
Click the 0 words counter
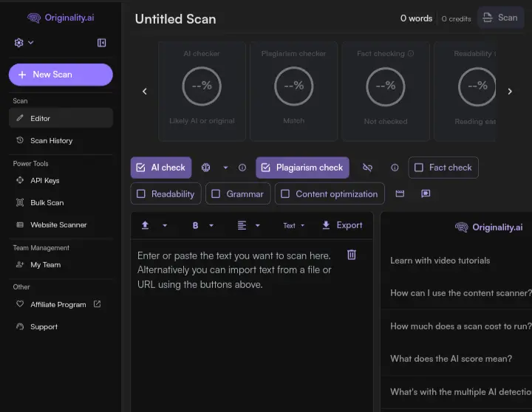coord(416,18)
